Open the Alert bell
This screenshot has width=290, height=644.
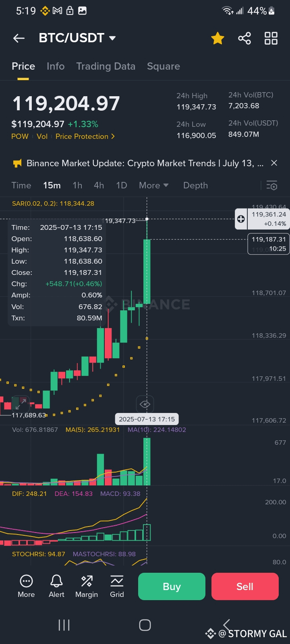(56, 586)
